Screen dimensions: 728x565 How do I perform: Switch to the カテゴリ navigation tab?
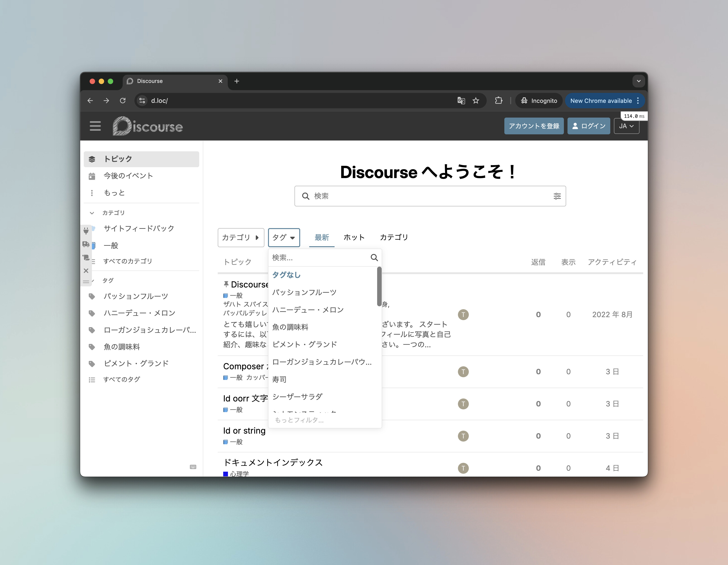point(394,237)
